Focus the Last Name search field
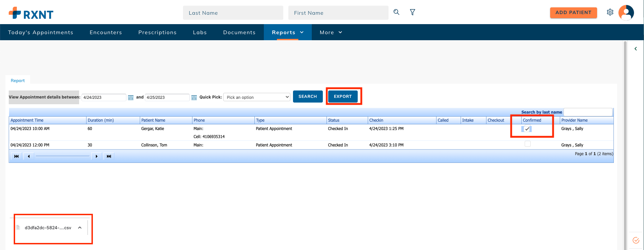Viewport: 644px width, 250px height. pyautogui.click(x=233, y=13)
